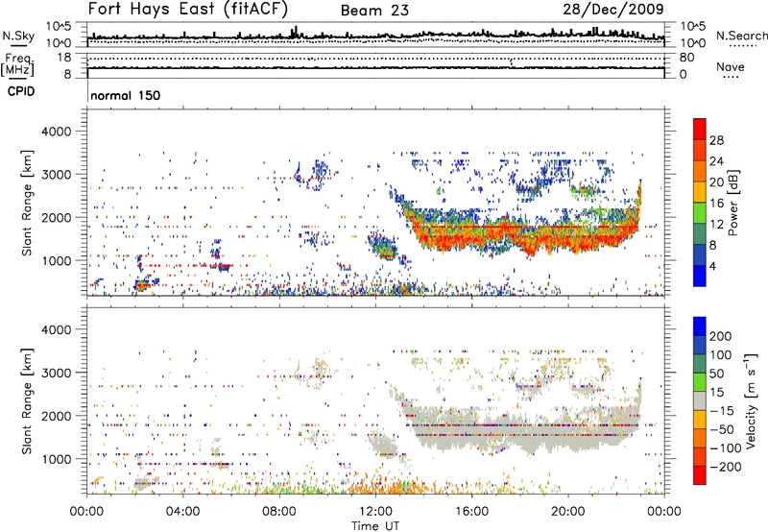Click the 'Nave' legend label
Viewport: 768px width, 532px height.
click(x=731, y=67)
